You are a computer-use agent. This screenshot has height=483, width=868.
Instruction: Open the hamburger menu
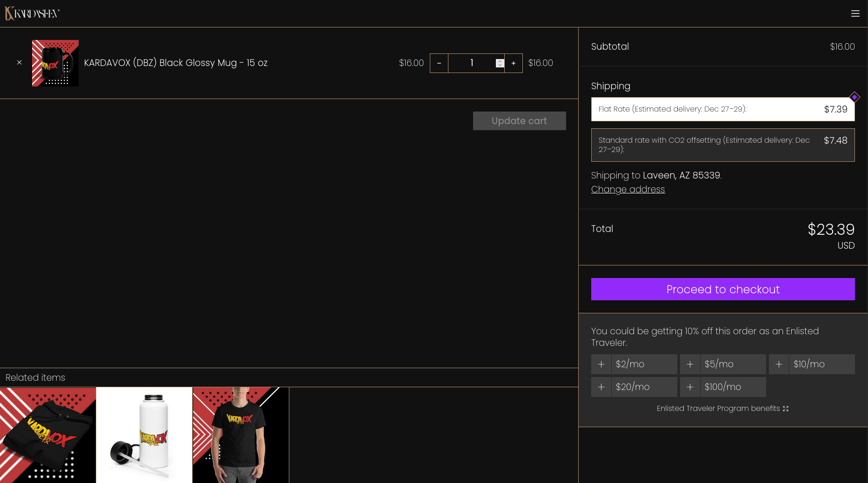click(855, 13)
